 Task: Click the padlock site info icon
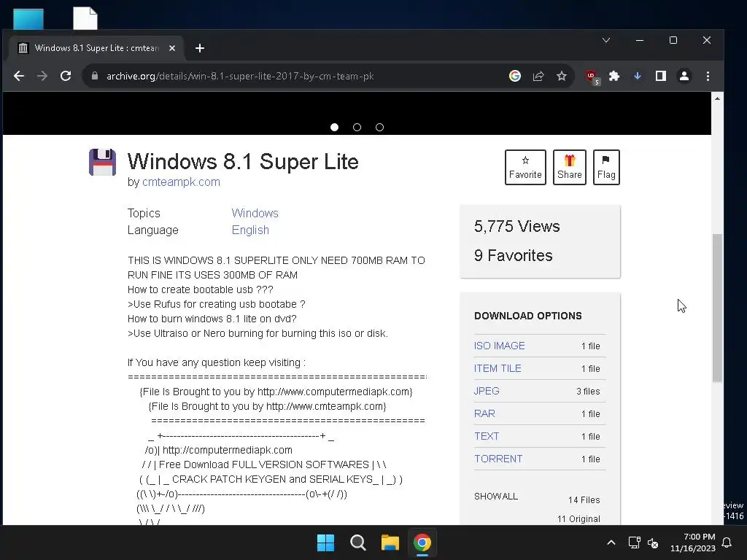95,76
